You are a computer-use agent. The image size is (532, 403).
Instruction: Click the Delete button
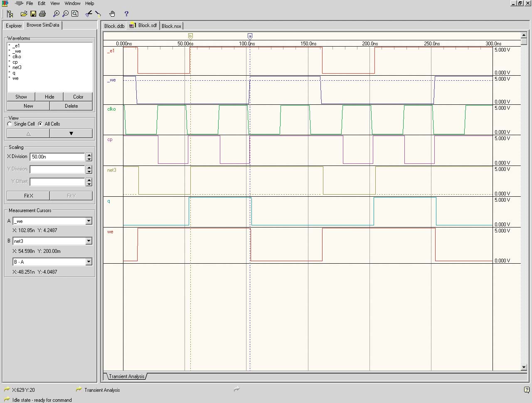[71, 106]
